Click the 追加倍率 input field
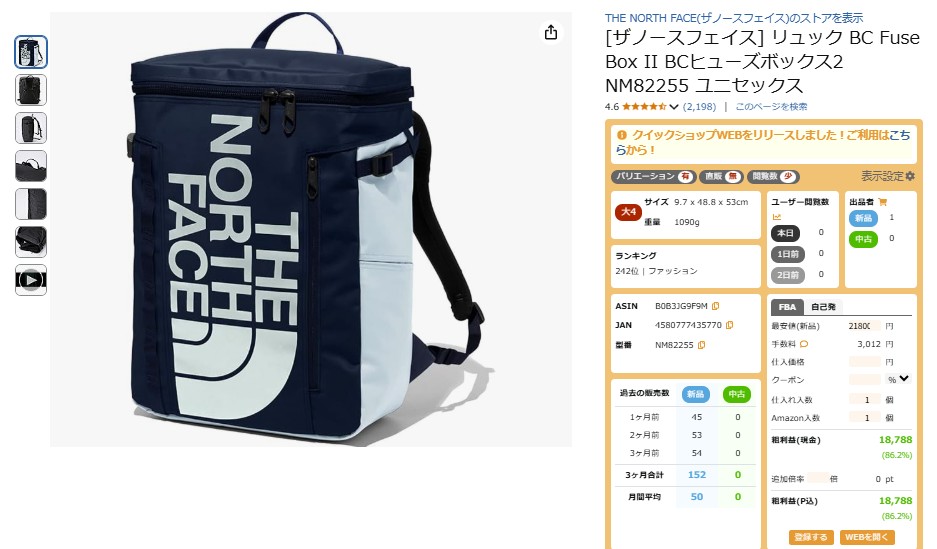Viewport: 937px width, 549px height. (817, 478)
